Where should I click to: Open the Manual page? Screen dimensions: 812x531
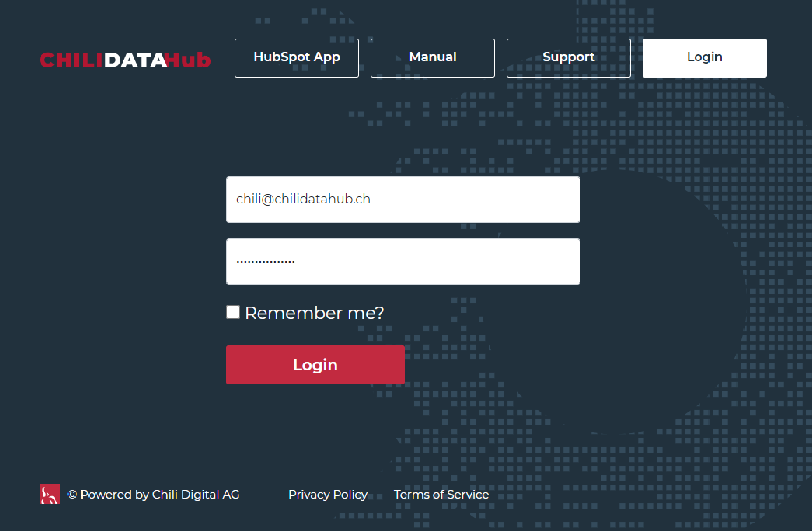pos(433,58)
